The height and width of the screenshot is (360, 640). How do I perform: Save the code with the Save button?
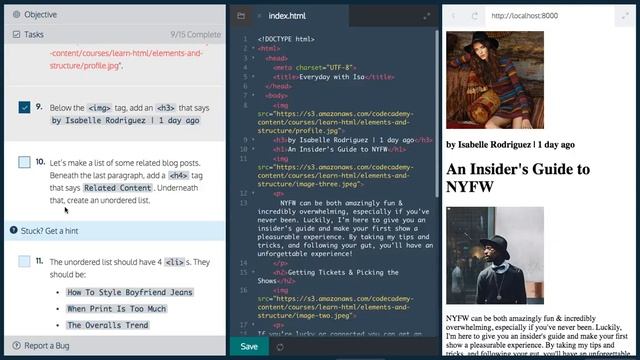click(249, 347)
